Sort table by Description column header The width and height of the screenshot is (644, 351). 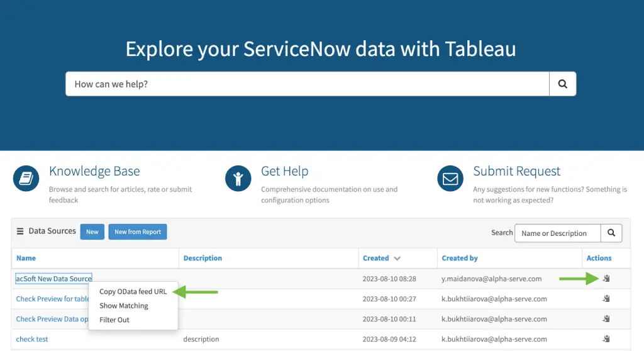(203, 258)
